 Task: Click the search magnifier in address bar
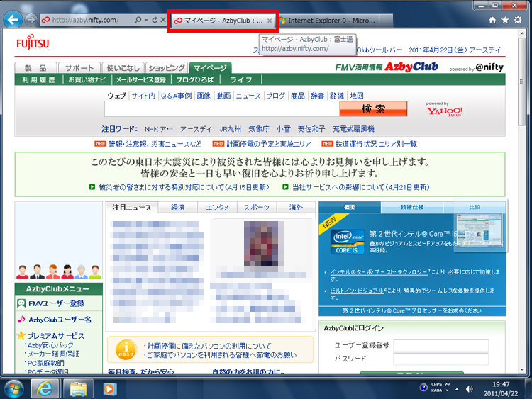click(138, 20)
